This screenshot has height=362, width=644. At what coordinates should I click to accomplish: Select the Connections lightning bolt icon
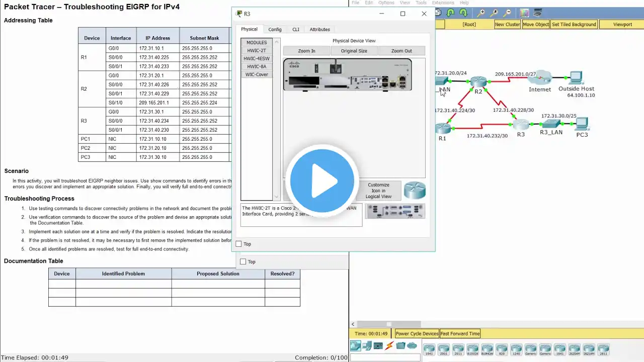coord(389,345)
